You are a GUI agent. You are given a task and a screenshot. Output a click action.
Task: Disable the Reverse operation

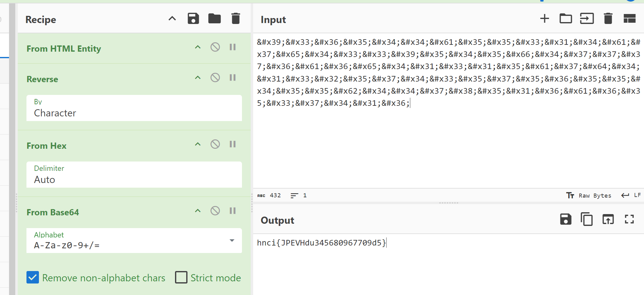coord(215,78)
